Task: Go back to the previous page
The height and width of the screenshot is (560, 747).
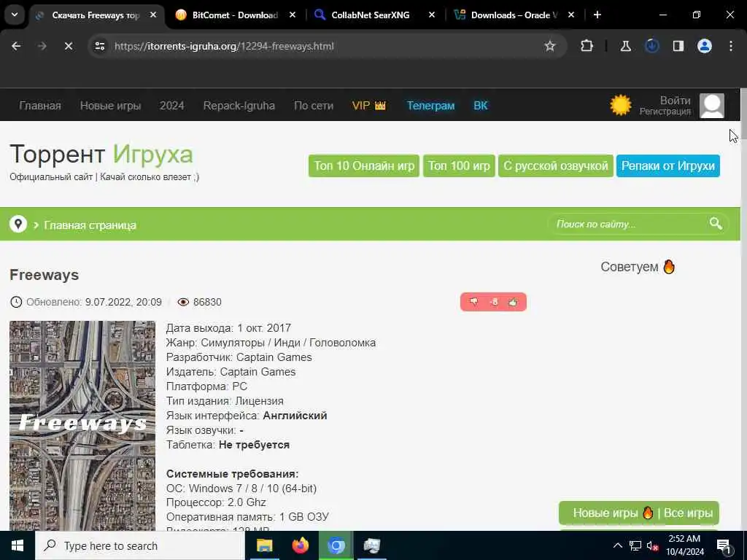Action: coord(16,46)
